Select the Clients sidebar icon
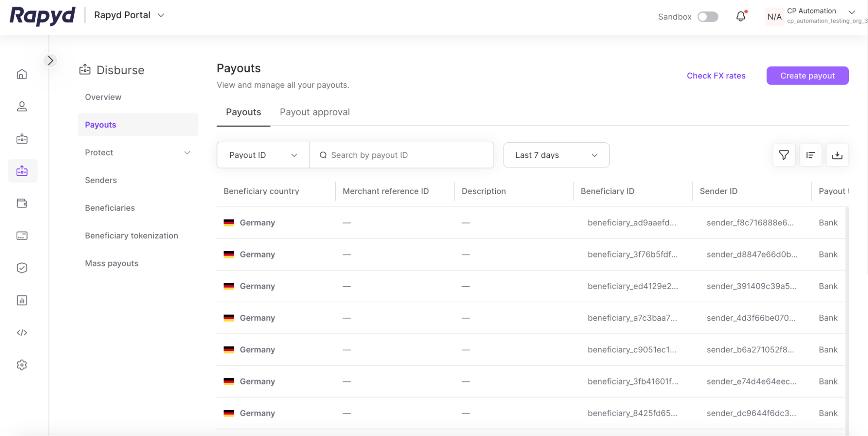This screenshot has height=436, width=868. 22,106
